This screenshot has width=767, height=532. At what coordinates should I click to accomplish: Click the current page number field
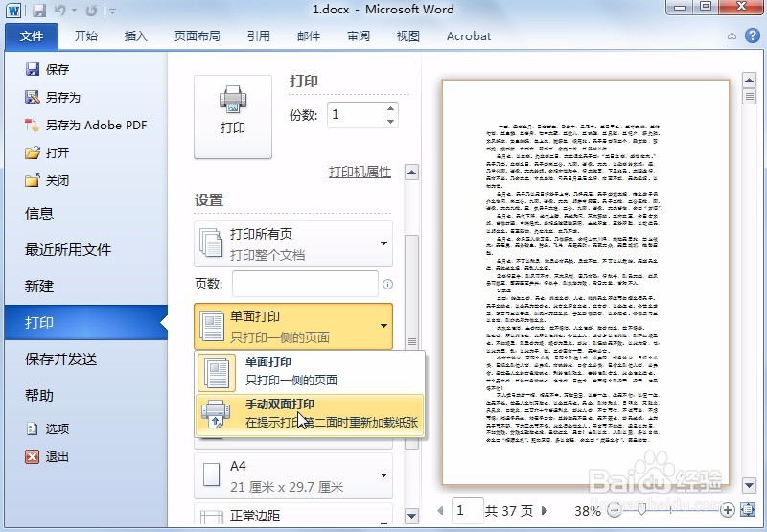tap(468, 511)
